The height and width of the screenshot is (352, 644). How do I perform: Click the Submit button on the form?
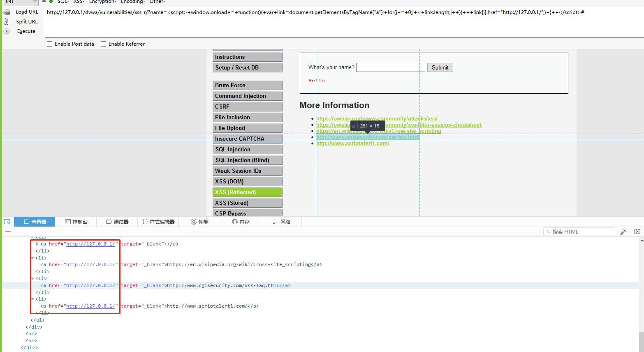point(440,67)
